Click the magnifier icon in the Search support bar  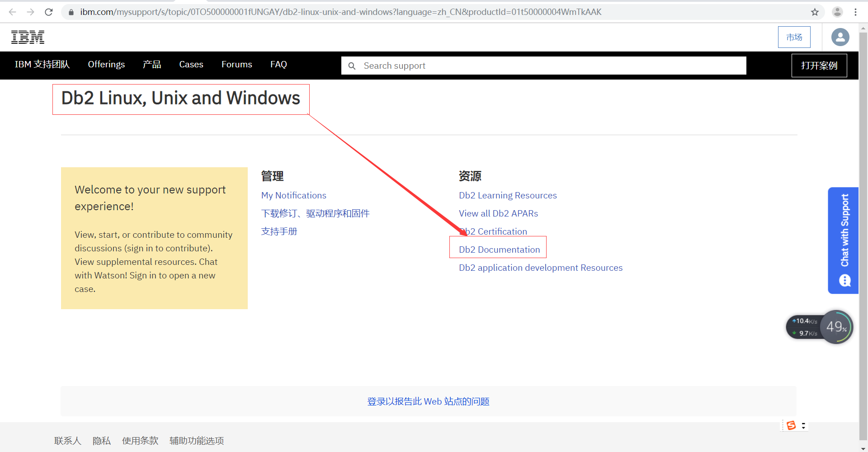pyautogui.click(x=352, y=66)
